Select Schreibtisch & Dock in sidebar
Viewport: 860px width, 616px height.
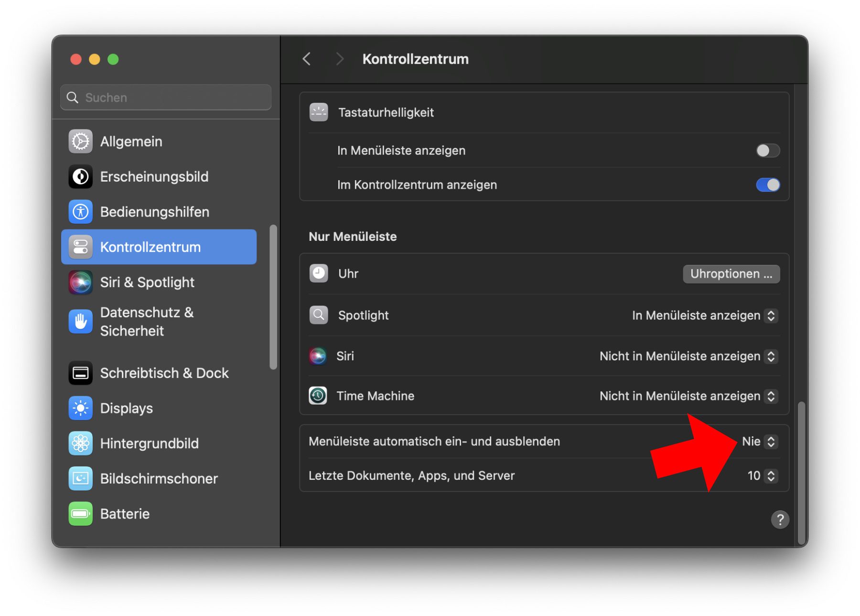click(164, 373)
